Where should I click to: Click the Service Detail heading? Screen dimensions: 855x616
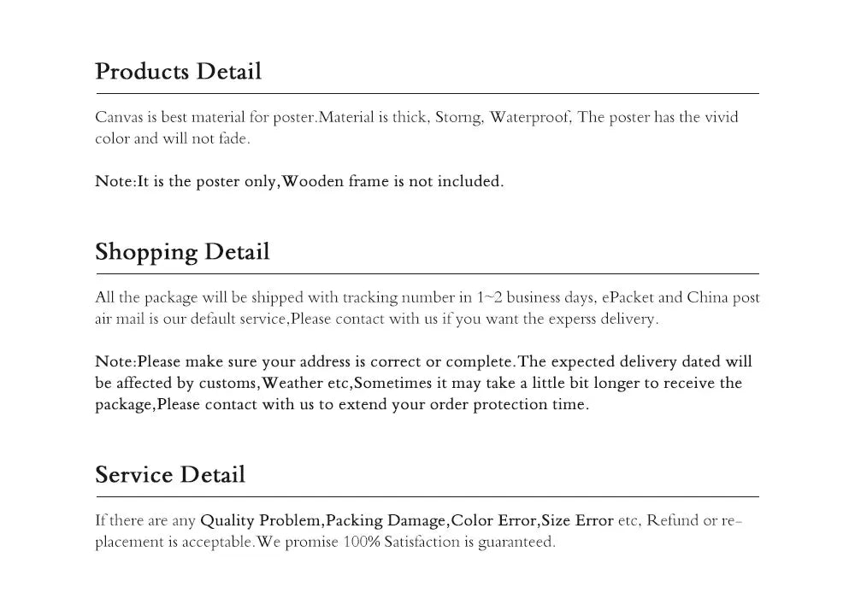(170, 474)
